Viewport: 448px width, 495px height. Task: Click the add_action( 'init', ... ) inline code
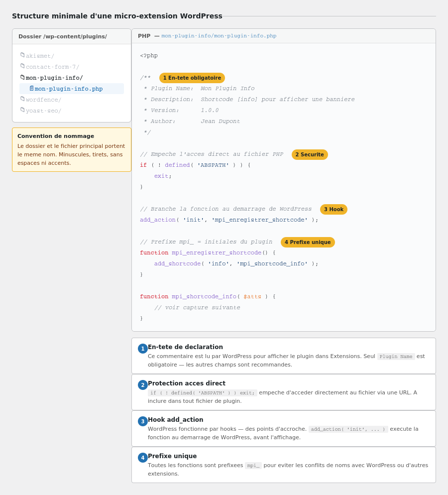tap(348, 429)
